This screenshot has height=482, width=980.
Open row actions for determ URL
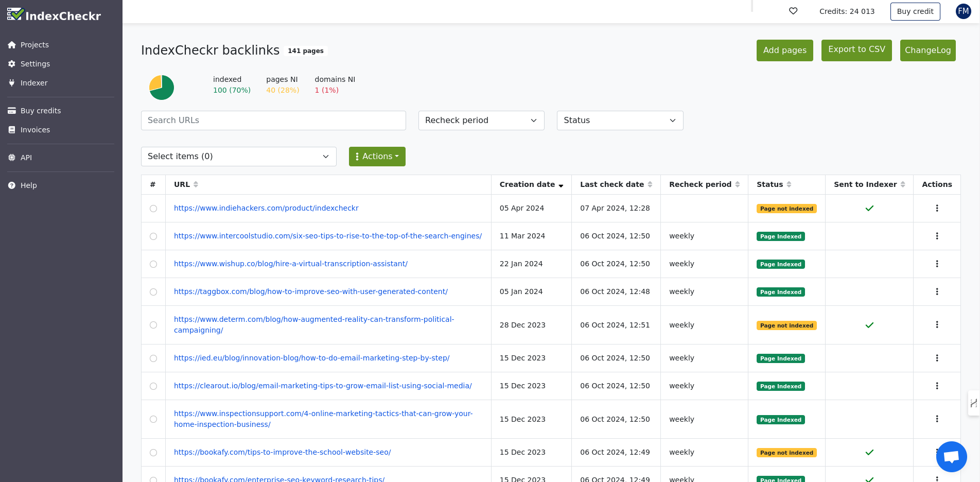[x=937, y=324]
